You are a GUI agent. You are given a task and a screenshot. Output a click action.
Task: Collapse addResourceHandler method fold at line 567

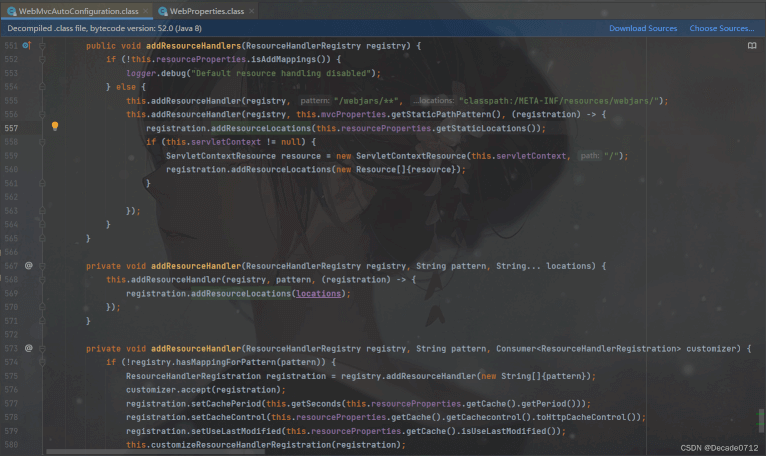[43, 266]
